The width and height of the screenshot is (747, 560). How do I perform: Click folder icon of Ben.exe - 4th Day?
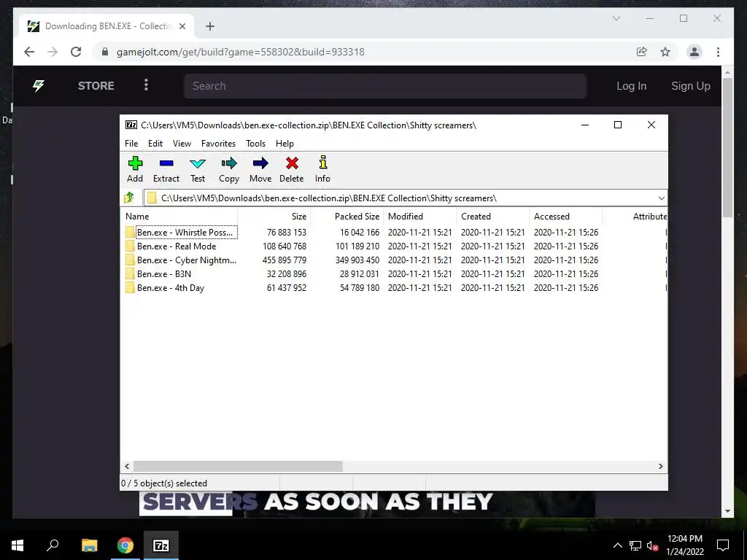[x=130, y=287]
